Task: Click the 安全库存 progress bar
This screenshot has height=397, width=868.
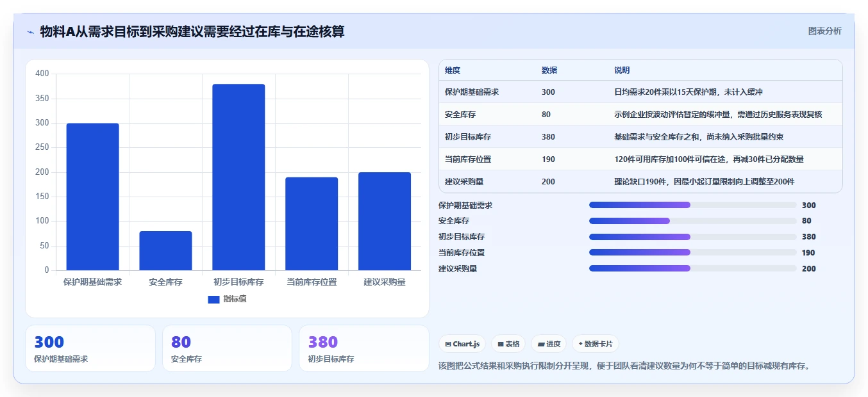Action: (692, 221)
